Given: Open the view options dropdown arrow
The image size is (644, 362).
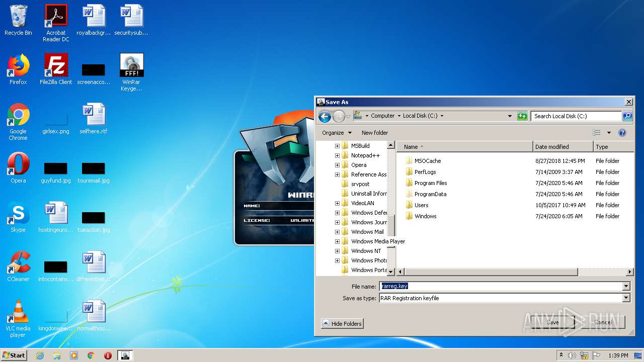Looking at the screenshot, I should (x=609, y=133).
